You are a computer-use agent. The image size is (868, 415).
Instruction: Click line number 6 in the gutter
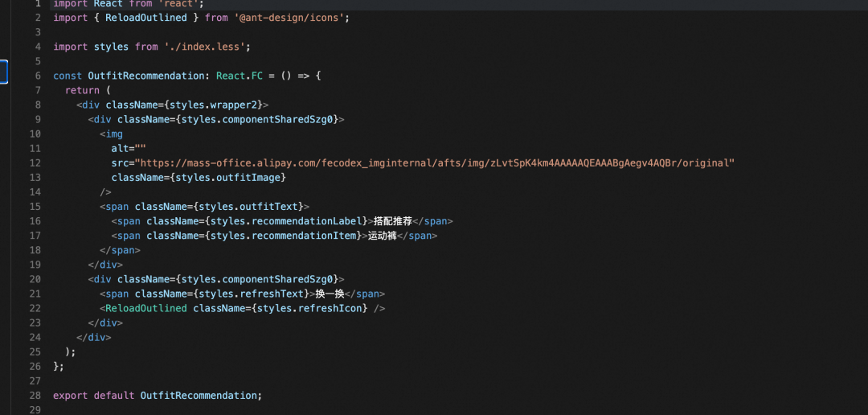point(37,76)
